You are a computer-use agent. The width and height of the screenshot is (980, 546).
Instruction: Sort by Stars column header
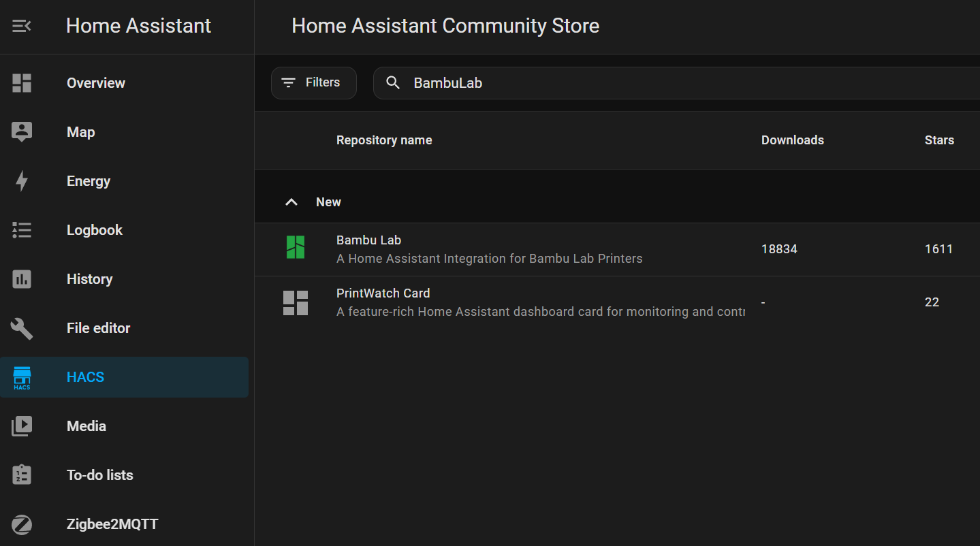939,140
